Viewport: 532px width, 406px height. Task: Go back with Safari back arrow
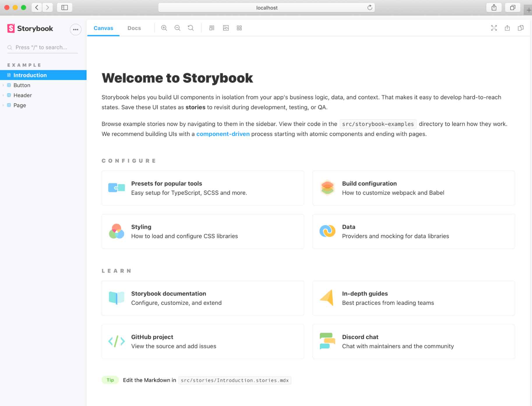pos(37,8)
